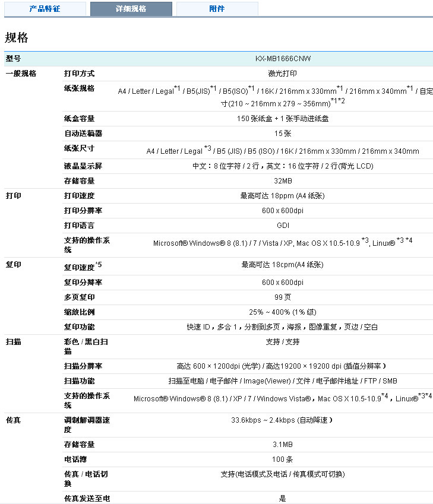Click the 32MB storage value
The width and height of the screenshot is (433, 504).
click(283, 180)
